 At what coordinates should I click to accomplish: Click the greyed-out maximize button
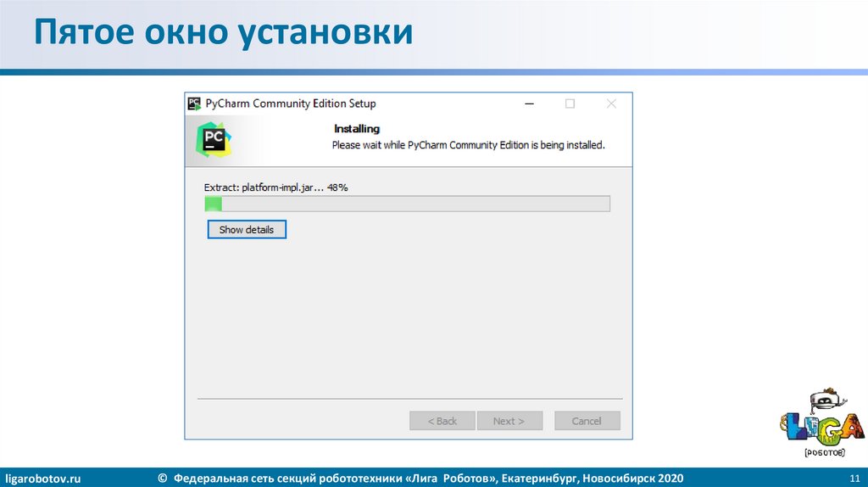pos(570,104)
